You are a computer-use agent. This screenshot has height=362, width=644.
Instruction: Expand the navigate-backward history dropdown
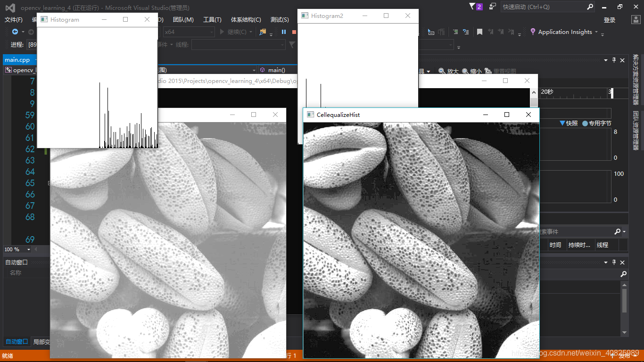pyautogui.click(x=22, y=32)
